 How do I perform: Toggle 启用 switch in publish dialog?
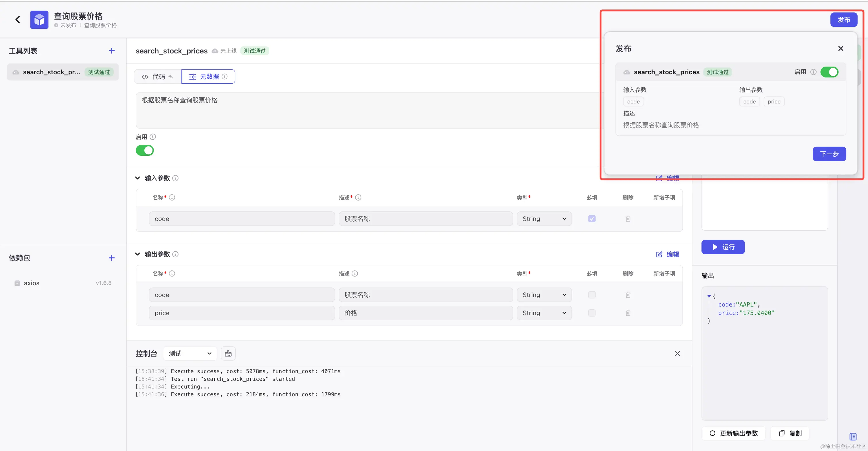829,72
